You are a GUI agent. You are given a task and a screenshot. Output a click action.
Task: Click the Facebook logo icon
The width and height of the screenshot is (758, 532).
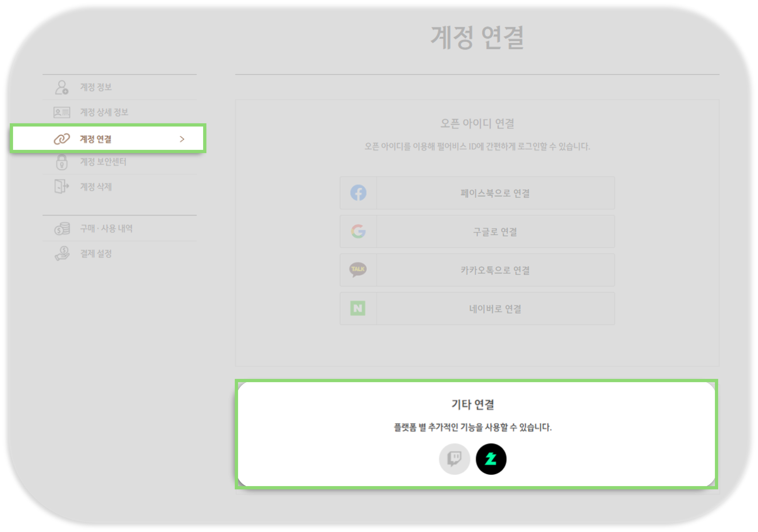click(358, 193)
